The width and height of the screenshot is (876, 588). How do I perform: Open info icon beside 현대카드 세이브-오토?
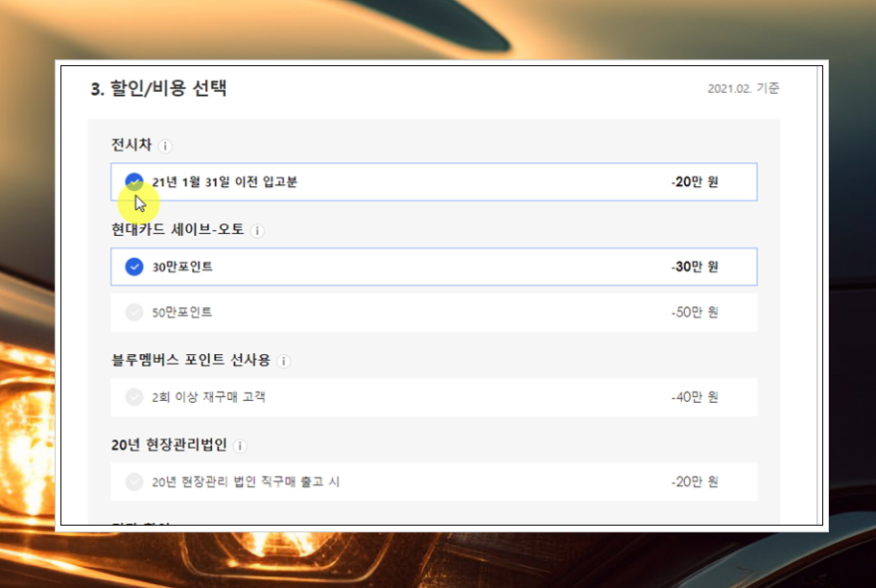(x=257, y=231)
